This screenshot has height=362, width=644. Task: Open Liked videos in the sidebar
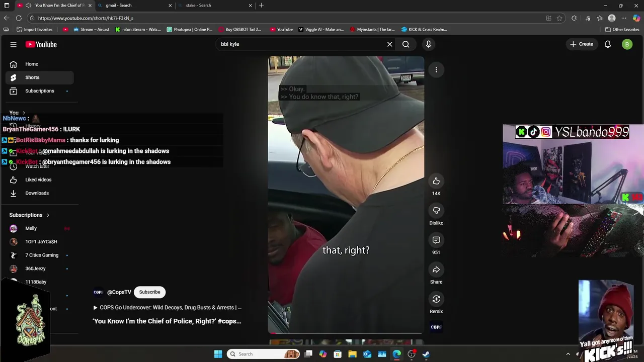click(39, 179)
